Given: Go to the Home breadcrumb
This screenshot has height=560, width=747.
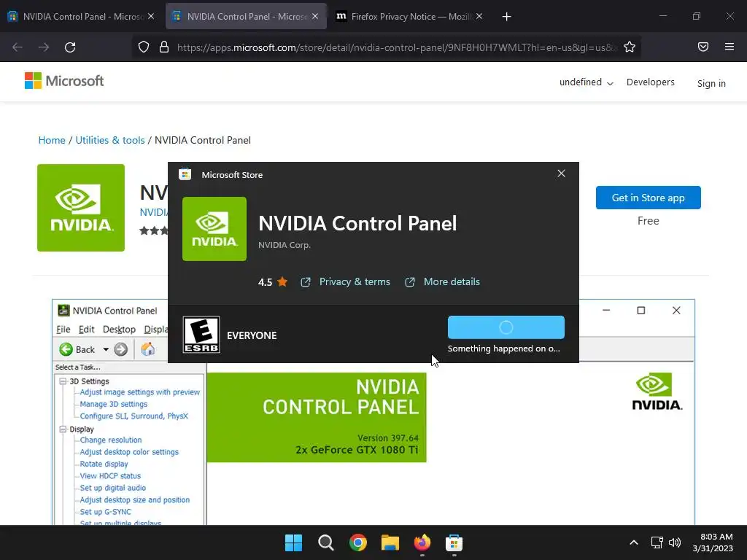Looking at the screenshot, I should [52, 140].
